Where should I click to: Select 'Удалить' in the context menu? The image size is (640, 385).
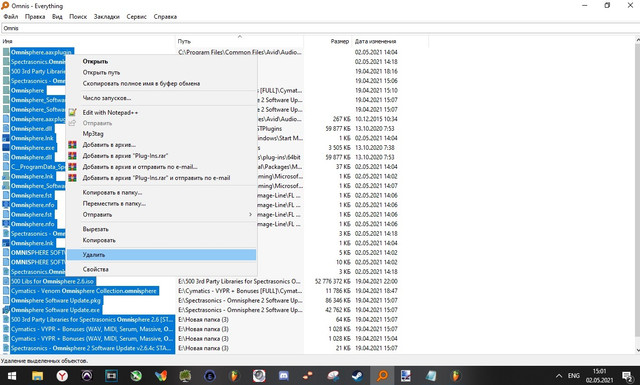pos(161,254)
